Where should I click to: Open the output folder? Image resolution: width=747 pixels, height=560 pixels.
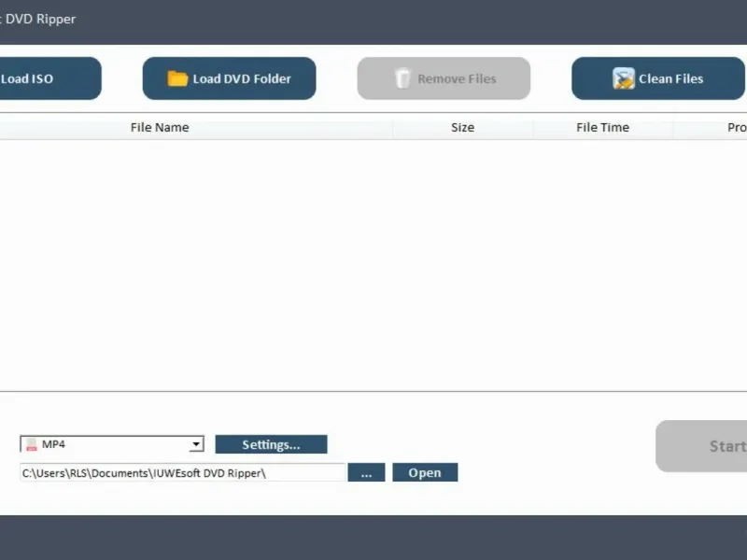pos(425,472)
